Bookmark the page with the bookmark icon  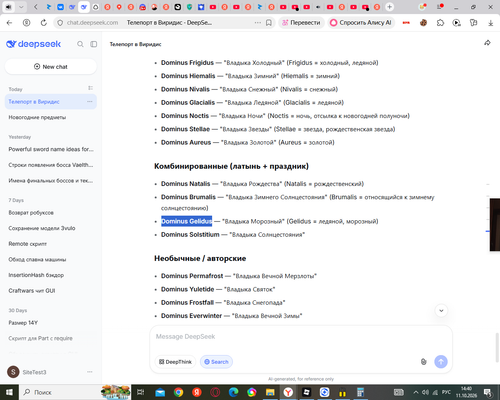click(269, 23)
